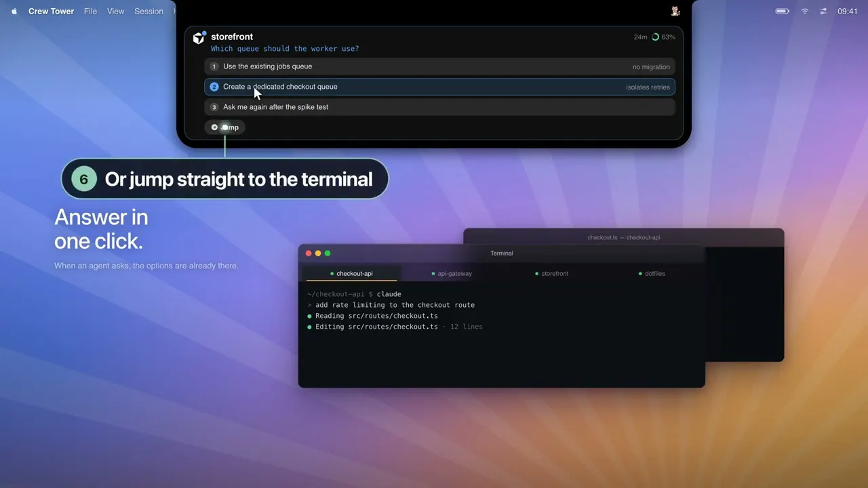This screenshot has width=868, height=488.
Task: Click the question 'Which queue should the worker use?'
Action: [285, 49]
